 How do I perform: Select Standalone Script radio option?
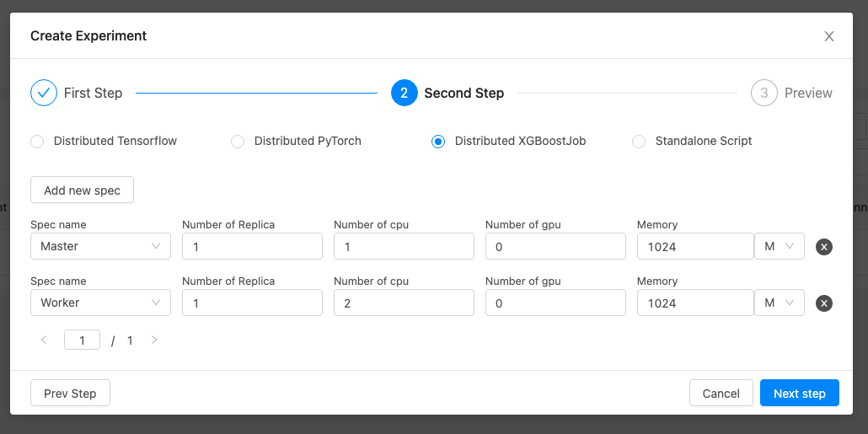coord(639,142)
